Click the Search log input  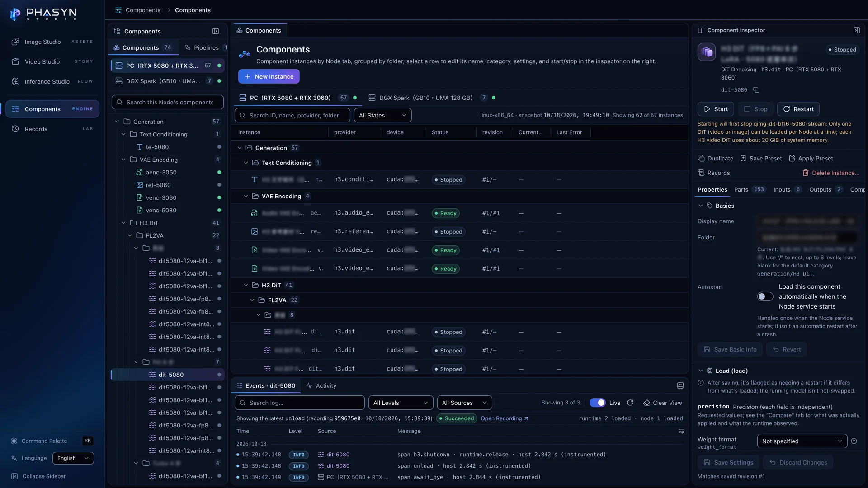[300, 403]
